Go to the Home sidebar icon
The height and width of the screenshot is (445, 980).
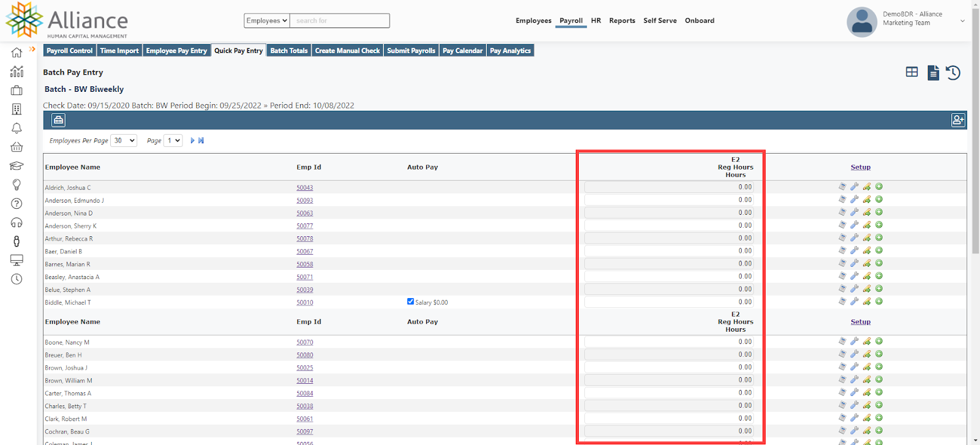17,53
